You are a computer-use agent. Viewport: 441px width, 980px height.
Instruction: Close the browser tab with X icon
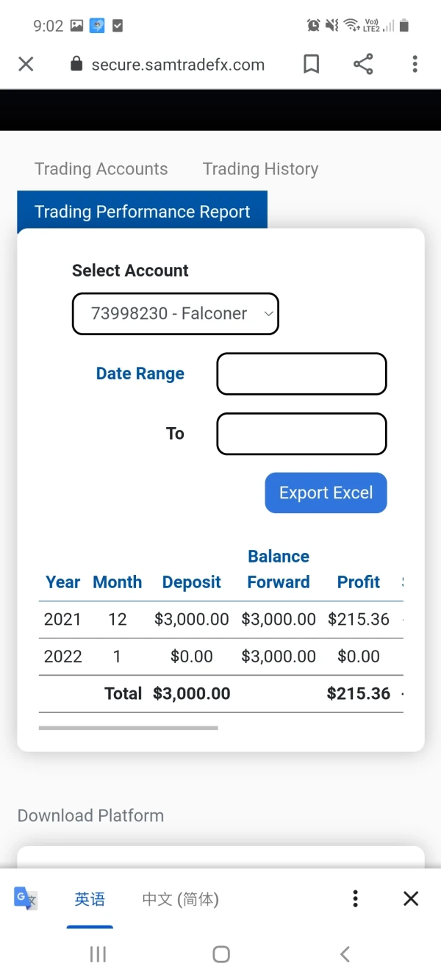point(26,65)
